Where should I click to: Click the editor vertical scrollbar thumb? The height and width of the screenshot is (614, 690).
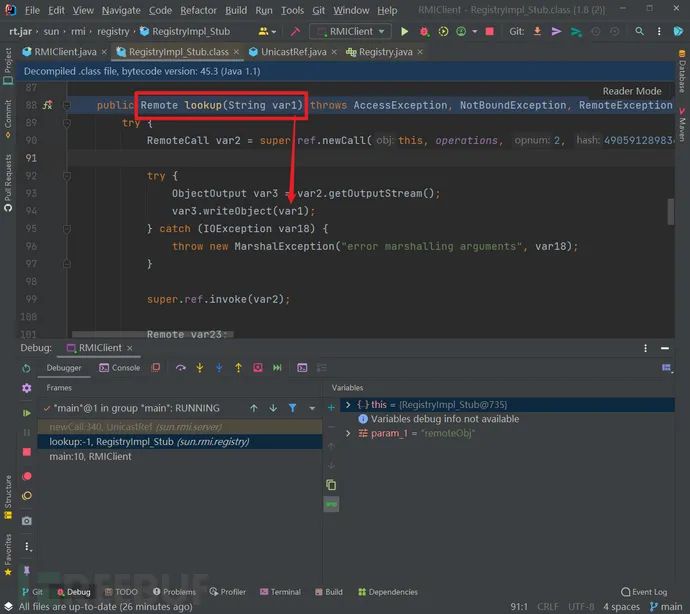[671, 212]
